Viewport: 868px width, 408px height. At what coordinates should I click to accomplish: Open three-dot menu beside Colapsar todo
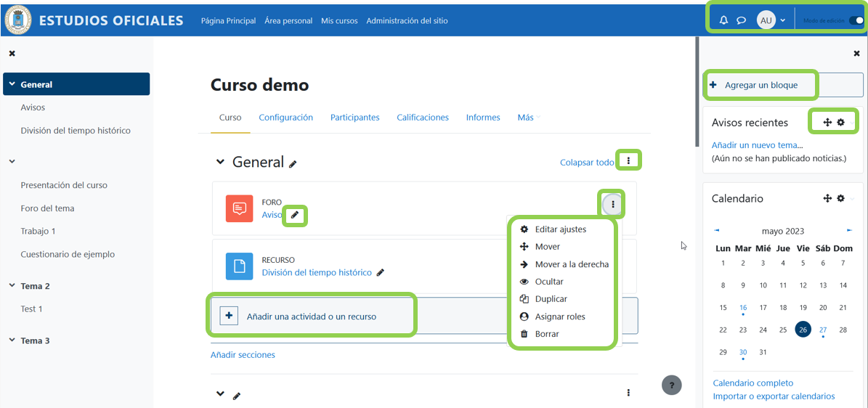628,161
